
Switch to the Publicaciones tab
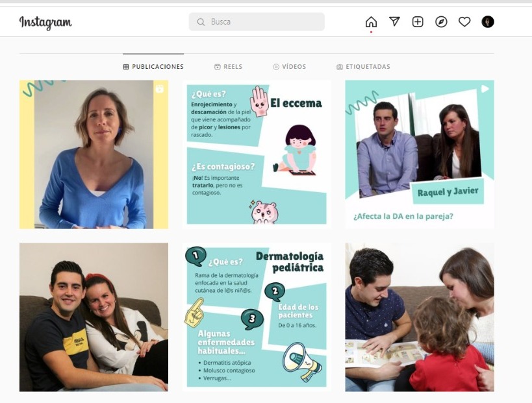click(153, 67)
